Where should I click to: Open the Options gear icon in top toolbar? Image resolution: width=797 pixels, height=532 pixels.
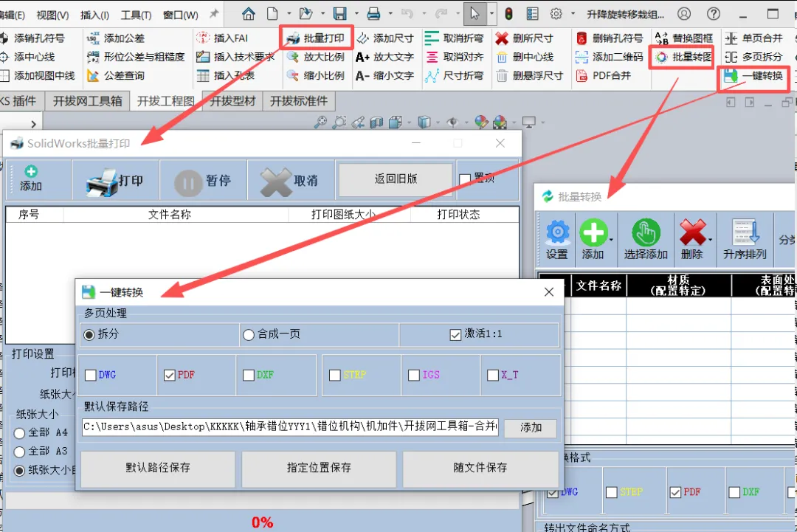pos(556,14)
